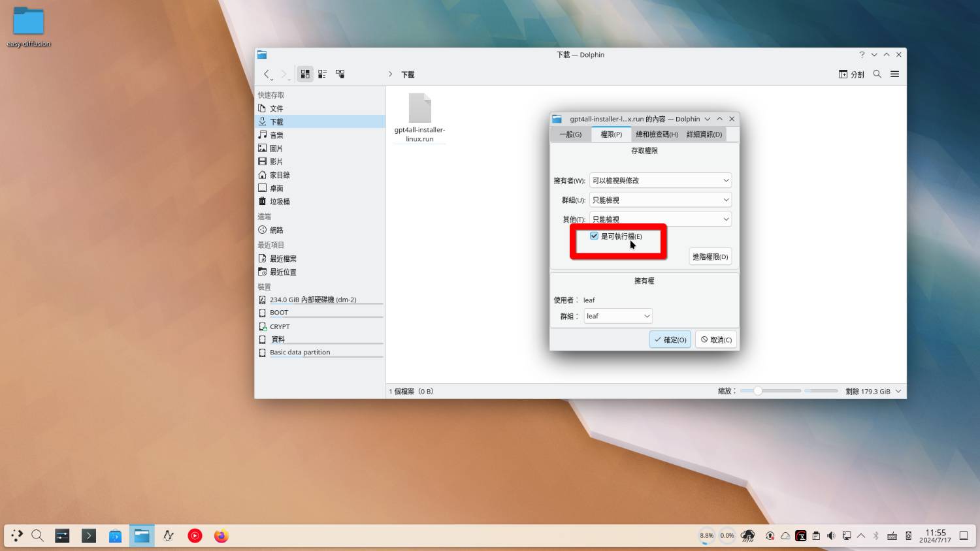
Task: Click the 進階權限(D) button
Action: coord(710,257)
